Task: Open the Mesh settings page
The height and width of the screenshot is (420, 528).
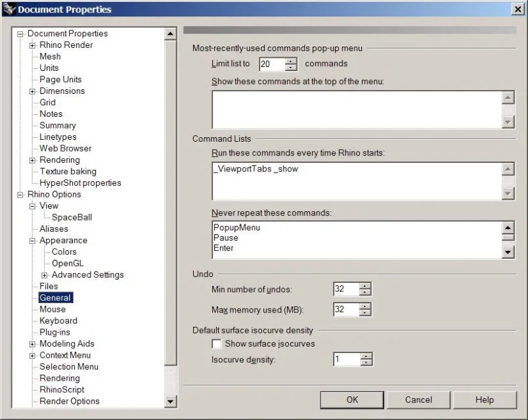Action: pyautogui.click(x=50, y=56)
